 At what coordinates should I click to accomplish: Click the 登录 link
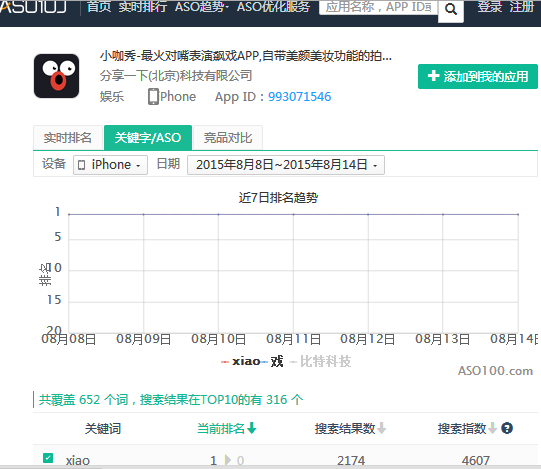490,7
